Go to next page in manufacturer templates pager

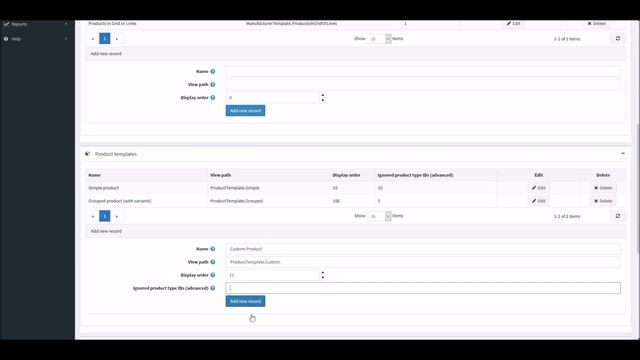[x=117, y=39]
